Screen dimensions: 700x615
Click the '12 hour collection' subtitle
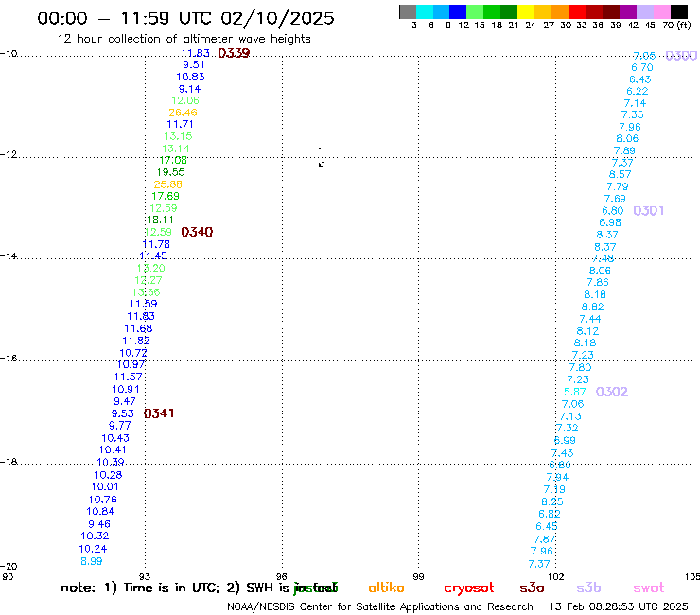(184, 39)
